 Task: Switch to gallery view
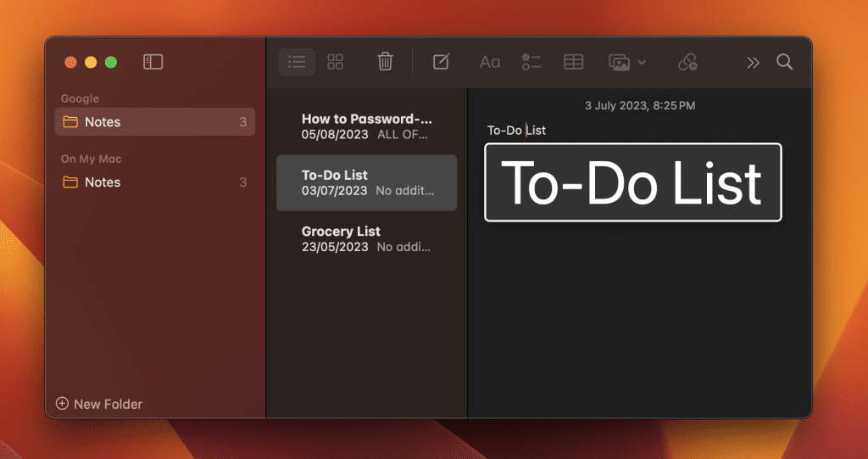(x=336, y=62)
